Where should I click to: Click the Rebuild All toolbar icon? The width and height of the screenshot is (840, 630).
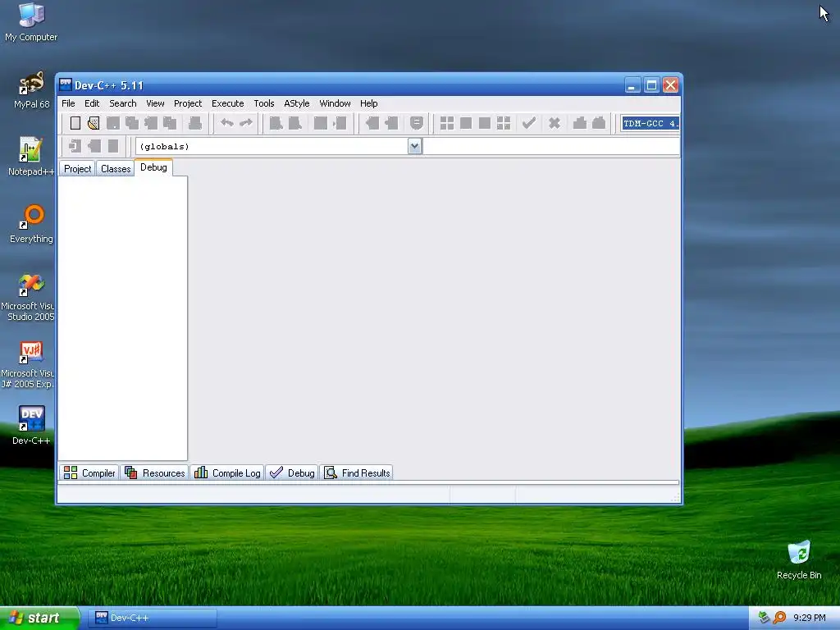tap(504, 123)
